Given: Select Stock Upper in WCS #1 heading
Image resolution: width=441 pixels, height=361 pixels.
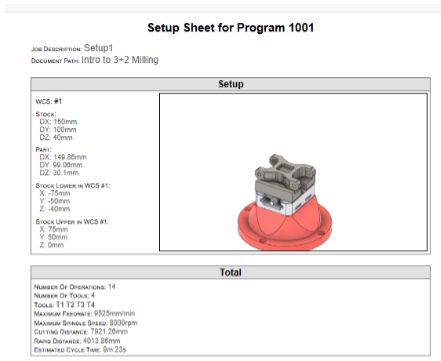Looking at the screenshot, I should click(72, 222).
